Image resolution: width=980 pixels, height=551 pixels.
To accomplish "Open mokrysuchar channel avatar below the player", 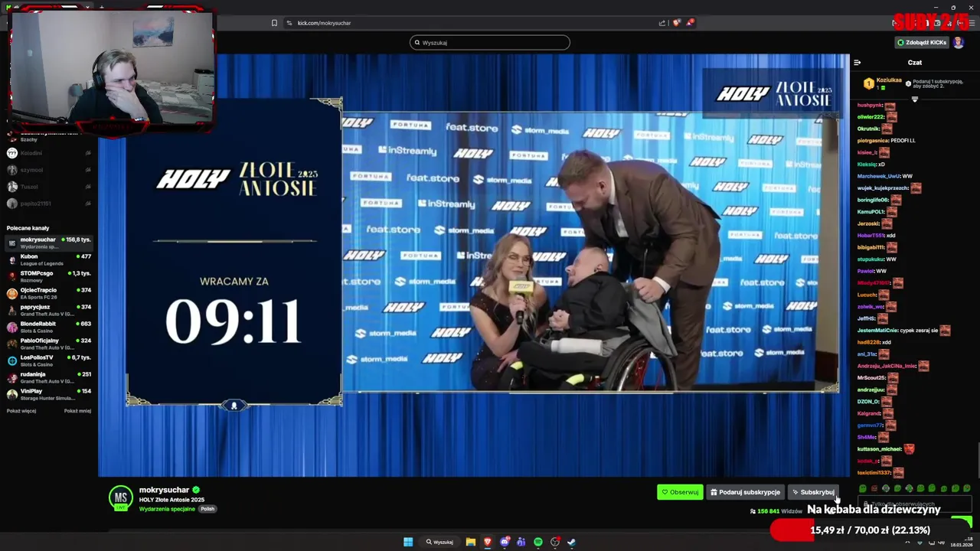I will tap(120, 497).
